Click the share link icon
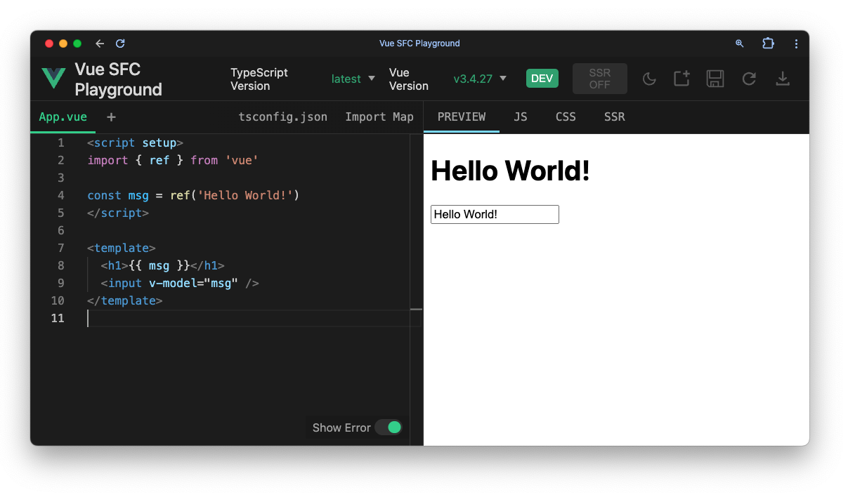Screen dimensions: 848x504 [x=681, y=79]
